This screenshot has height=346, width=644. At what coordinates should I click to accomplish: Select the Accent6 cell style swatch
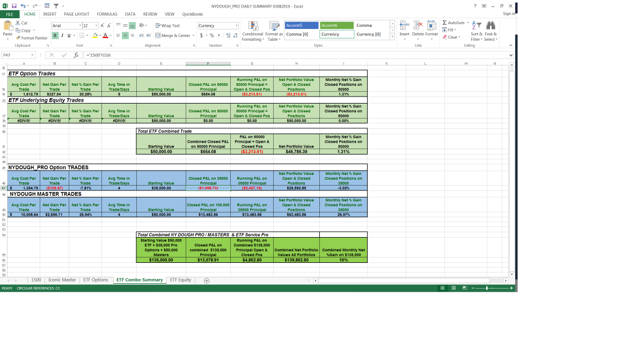[336, 25]
